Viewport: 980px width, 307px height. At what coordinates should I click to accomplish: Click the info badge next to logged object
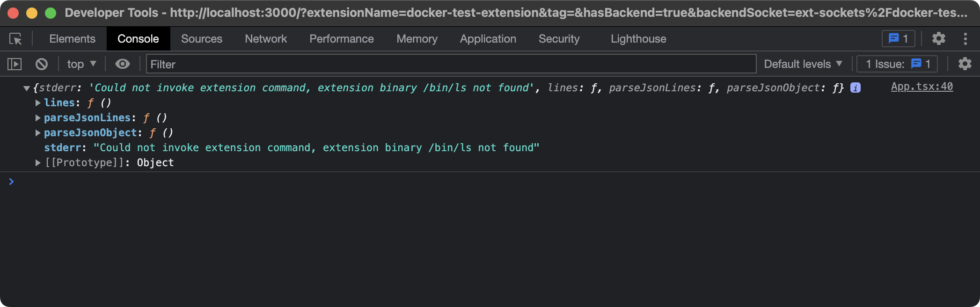click(856, 88)
